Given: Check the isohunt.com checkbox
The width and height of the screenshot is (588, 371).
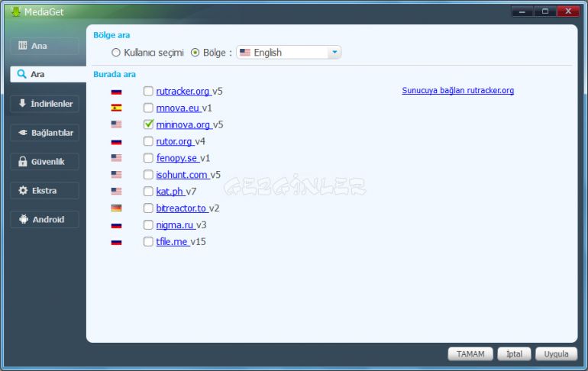Looking at the screenshot, I should click(148, 175).
